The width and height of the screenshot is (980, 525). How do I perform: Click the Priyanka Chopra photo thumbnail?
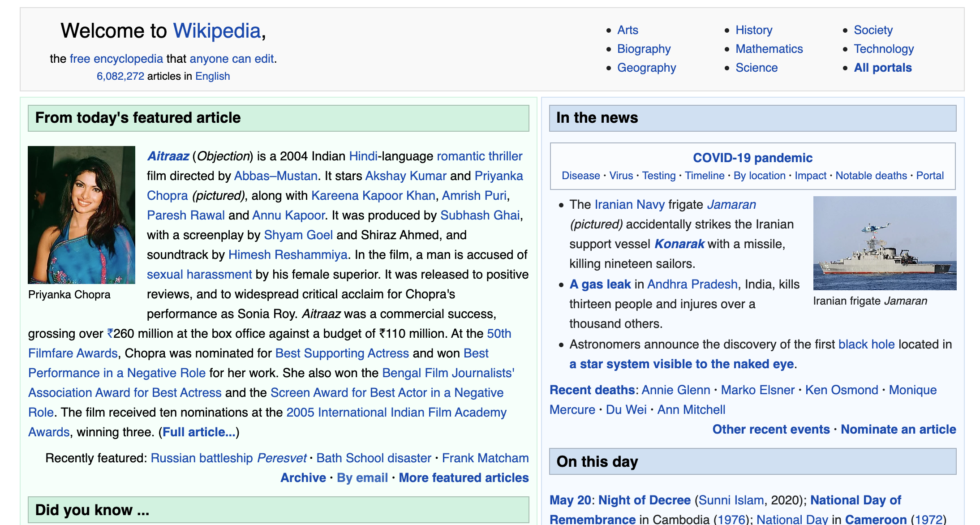[82, 215]
